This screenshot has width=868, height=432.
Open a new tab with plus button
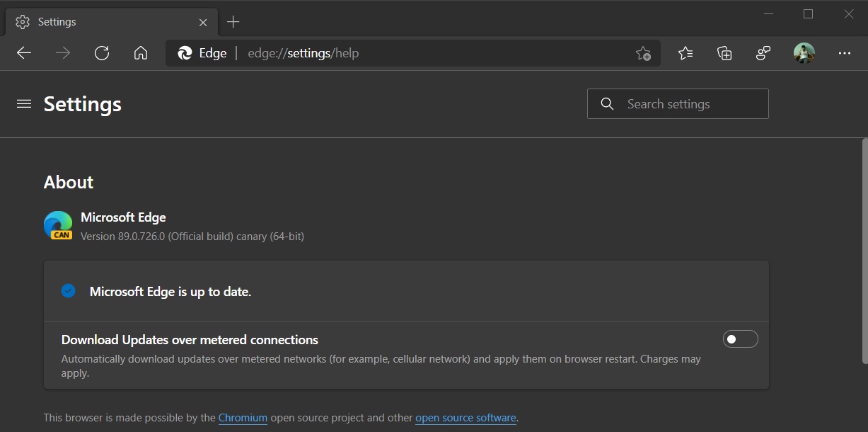coord(233,22)
